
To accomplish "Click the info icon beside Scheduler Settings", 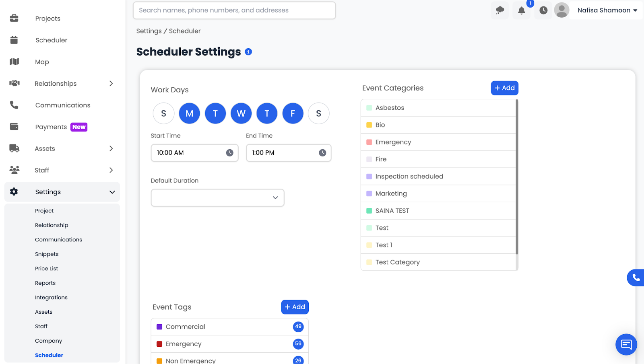I will pyautogui.click(x=248, y=51).
